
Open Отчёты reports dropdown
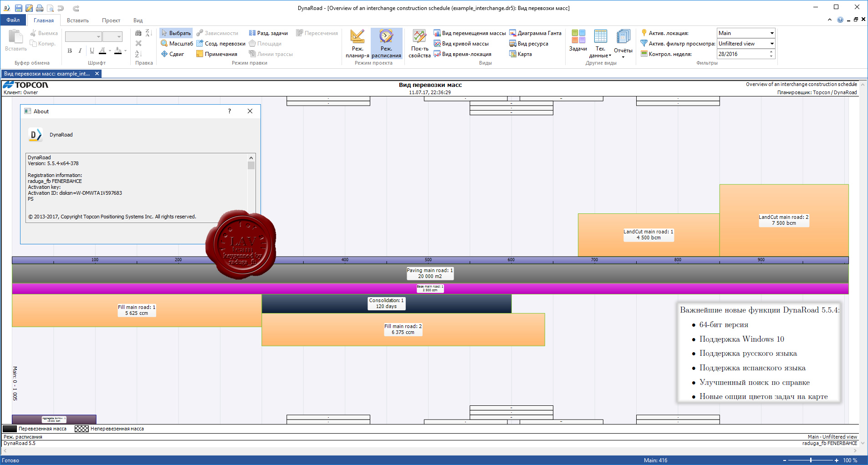pyautogui.click(x=623, y=44)
